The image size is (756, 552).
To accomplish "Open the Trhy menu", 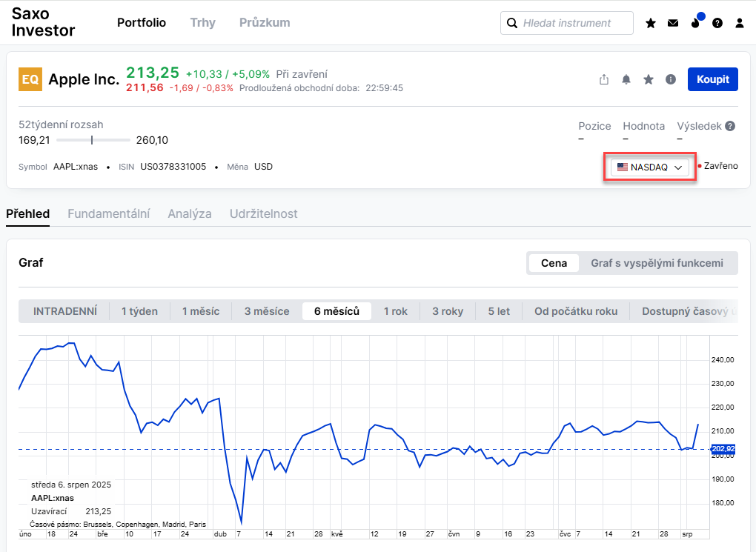I will [202, 23].
